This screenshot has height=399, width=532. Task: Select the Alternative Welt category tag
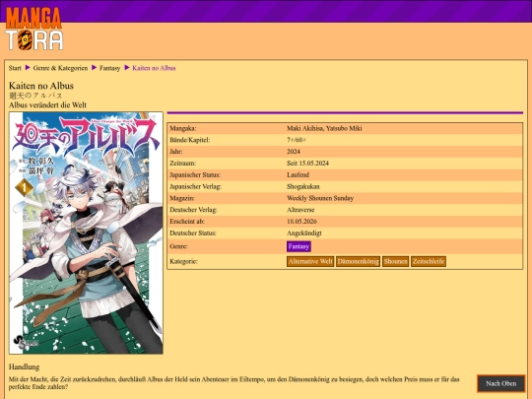click(310, 261)
